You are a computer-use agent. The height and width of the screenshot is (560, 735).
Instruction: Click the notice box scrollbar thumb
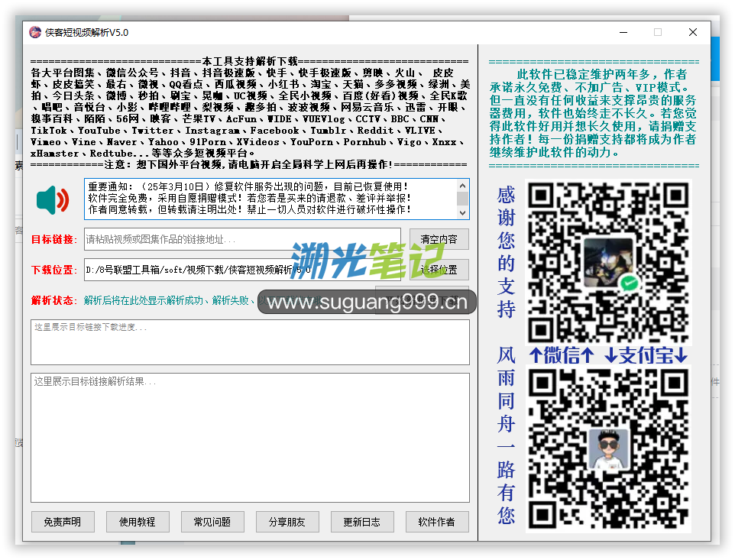tap(463, 198)
